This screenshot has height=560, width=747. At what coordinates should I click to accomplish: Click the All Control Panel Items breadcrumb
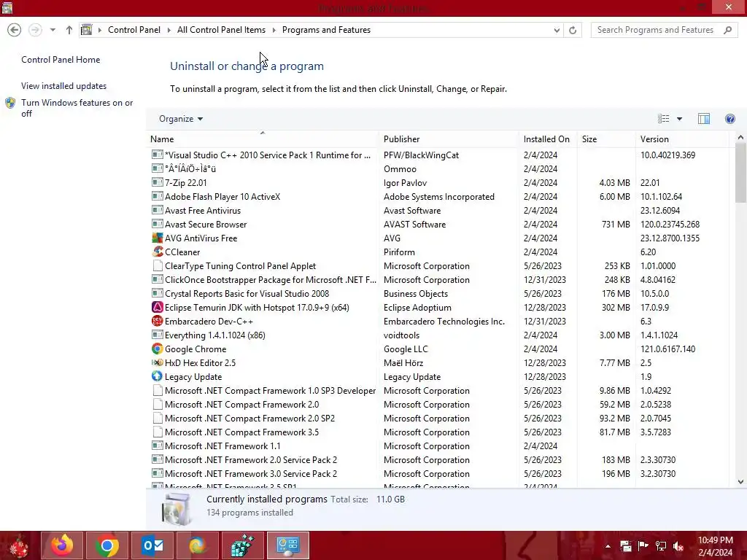(221, 30)
